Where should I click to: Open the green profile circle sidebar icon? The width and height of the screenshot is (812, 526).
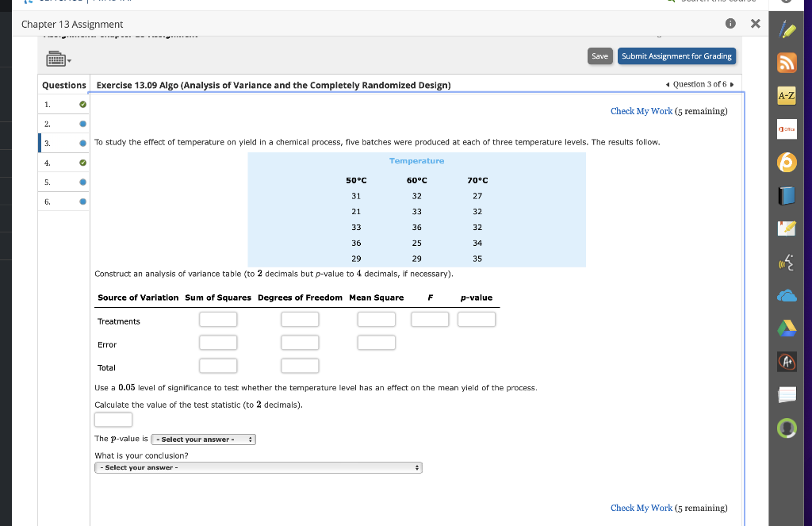[787, 428]
